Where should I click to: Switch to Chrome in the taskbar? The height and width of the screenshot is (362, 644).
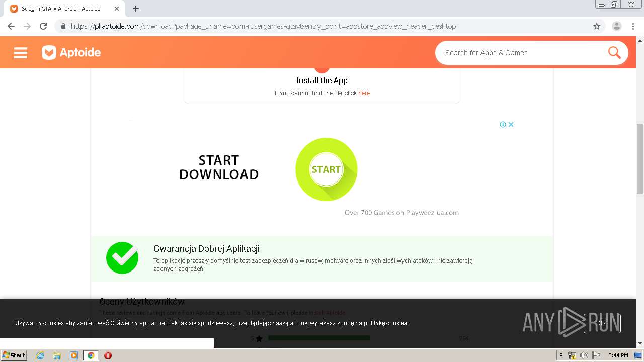[x=91, y=355]
